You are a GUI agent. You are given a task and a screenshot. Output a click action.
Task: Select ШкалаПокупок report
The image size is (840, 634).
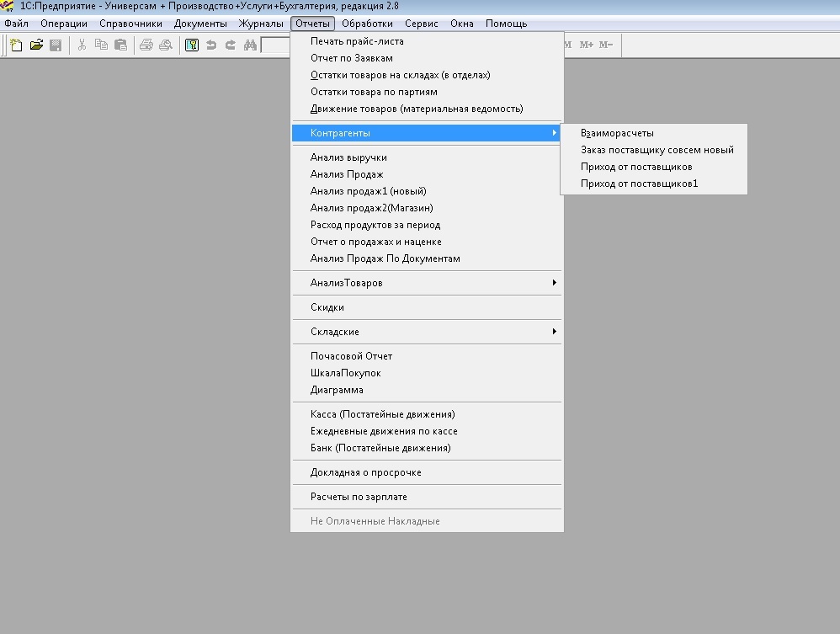click(x=427, y=373)
